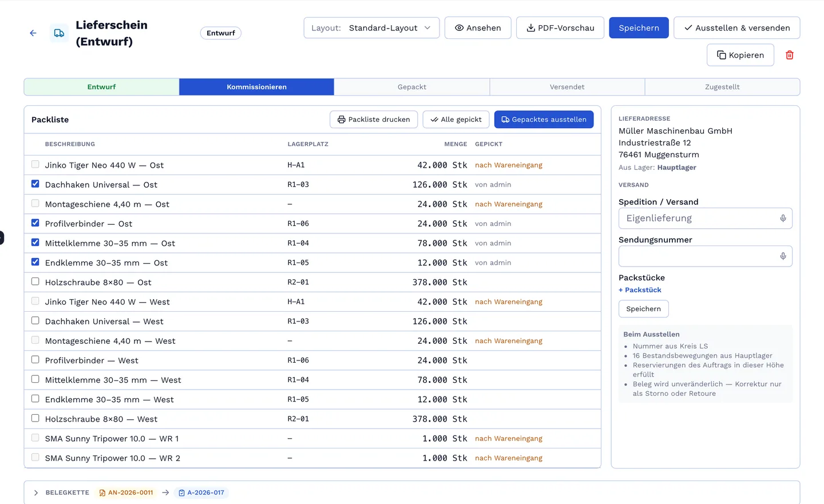
Task: Click 'Jinko Tiger Neo 440 W — Ost' row text
Action: click(x=104, y=165)
